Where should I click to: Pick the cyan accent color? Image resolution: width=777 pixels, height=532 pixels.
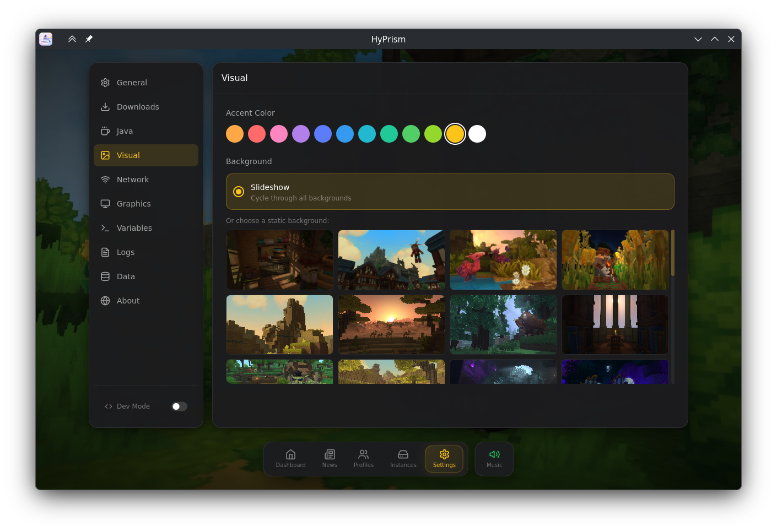[367, 134]
